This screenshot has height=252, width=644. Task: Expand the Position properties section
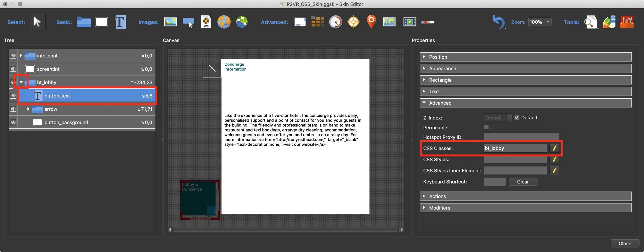pos(526,57)
